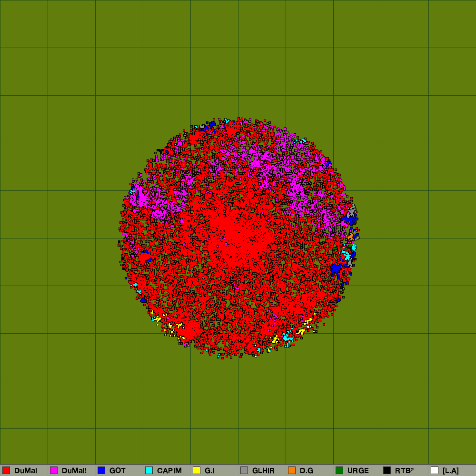
Task: Click the RTB² legend label
Action: [404, 471]
